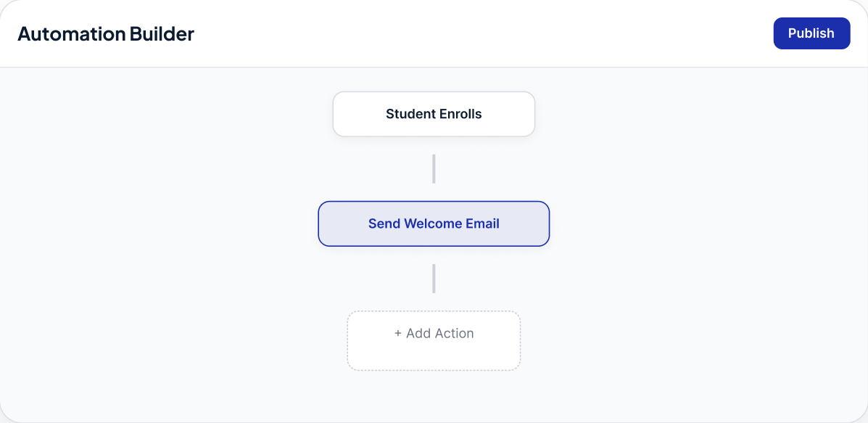Click the "Send Welcome Email" label text
Viewport: 868px width, 423px height.
[434, 223]
